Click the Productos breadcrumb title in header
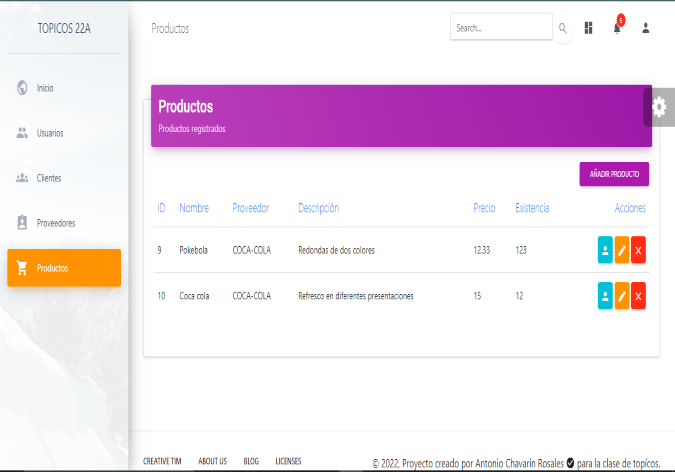Screen dimensions: 675x472 170,28
